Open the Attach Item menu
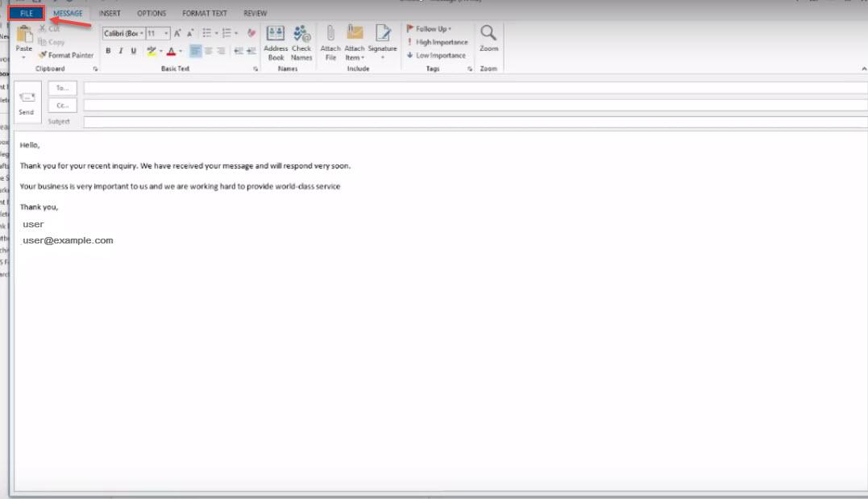 pyautogui.click(x=355, y=43)
